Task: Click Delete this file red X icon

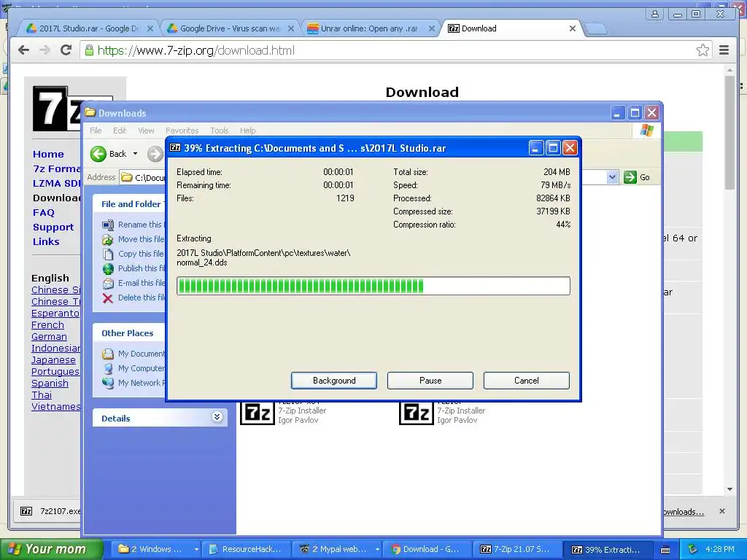Action: pos(108,298)
